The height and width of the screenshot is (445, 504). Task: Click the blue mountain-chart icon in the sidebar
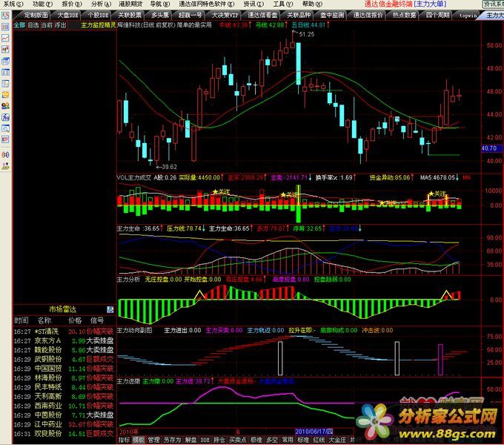[x=5, y=117]
